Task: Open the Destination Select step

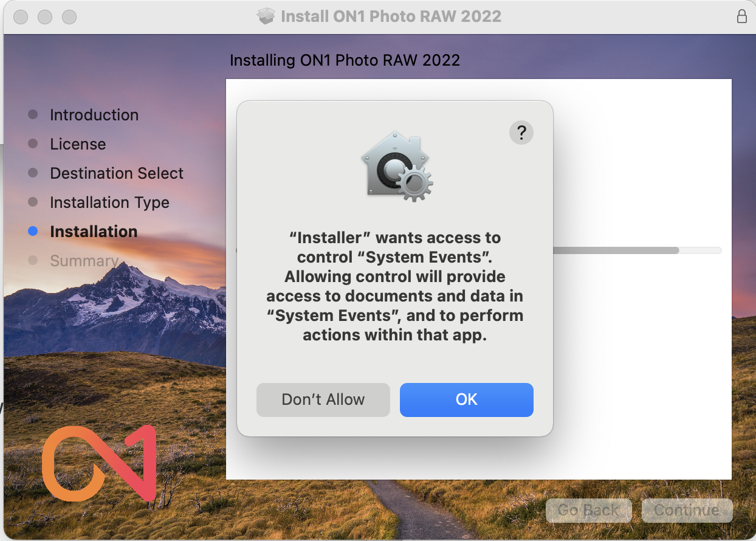Action: (117, 173)
